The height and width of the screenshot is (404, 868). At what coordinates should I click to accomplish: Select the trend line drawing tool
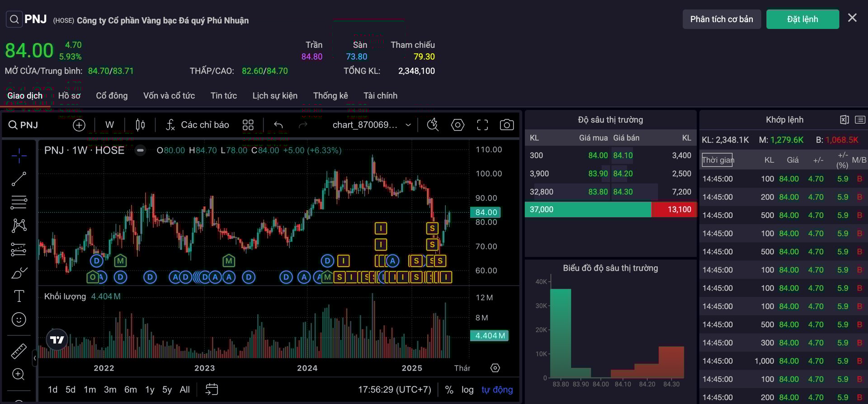point(19,179)
